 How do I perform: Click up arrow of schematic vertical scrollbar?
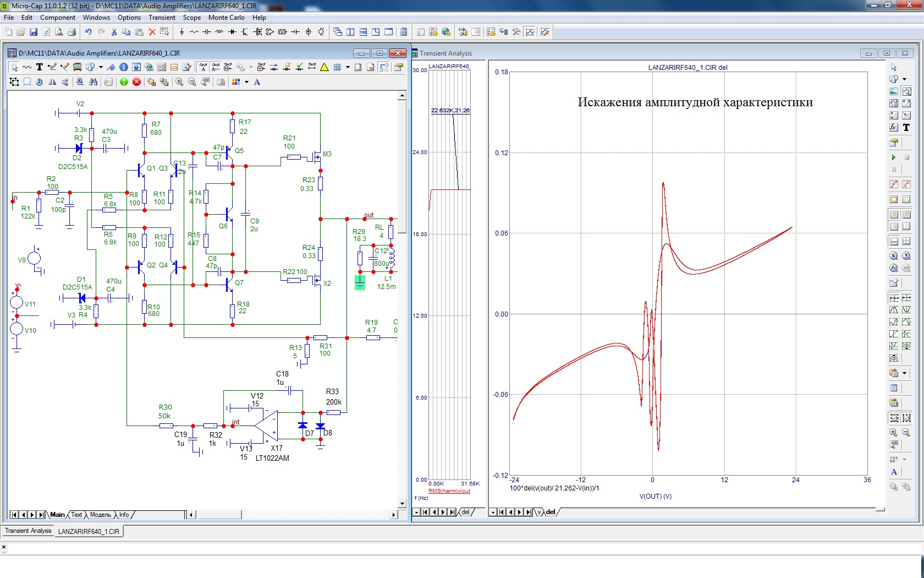[402, 96]
